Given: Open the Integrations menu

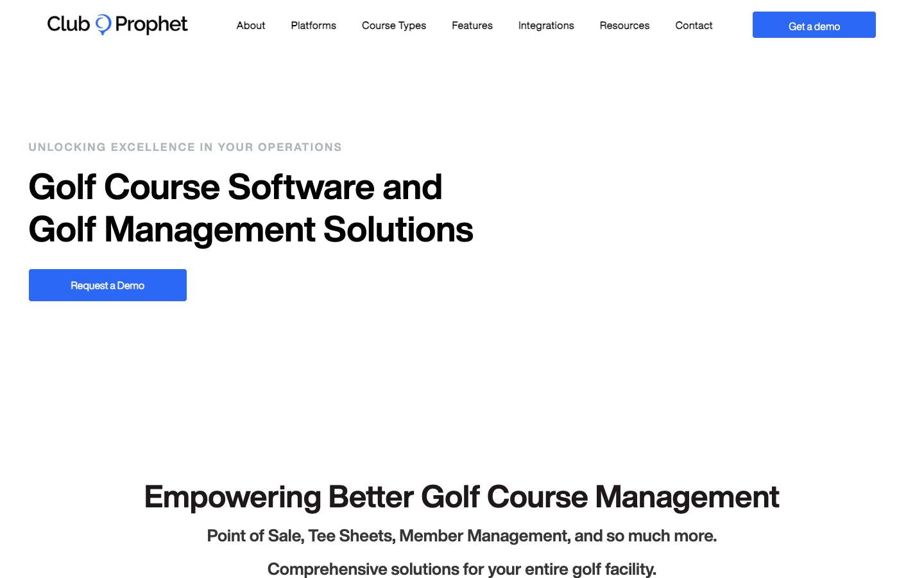Looking at the screenshot, I should (x=546, y=26).
